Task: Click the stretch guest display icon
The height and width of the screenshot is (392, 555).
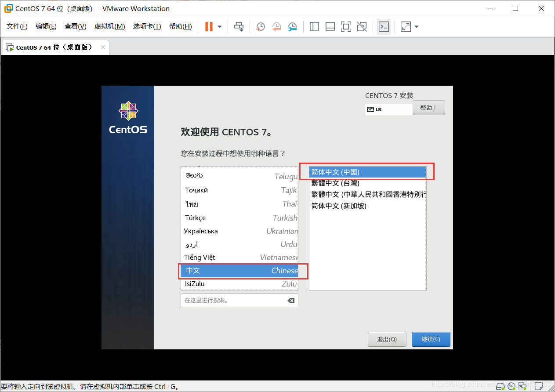Action: (406, 27)
